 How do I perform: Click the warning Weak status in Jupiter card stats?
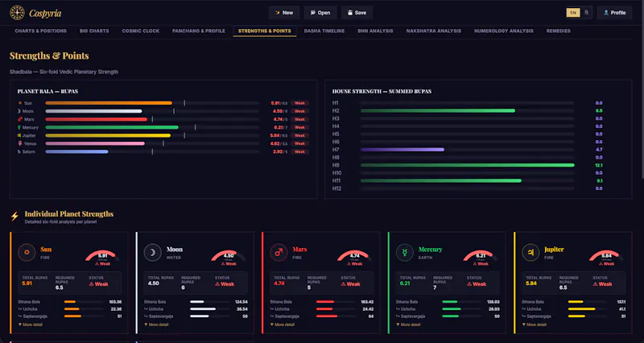(x=602, y=284)
